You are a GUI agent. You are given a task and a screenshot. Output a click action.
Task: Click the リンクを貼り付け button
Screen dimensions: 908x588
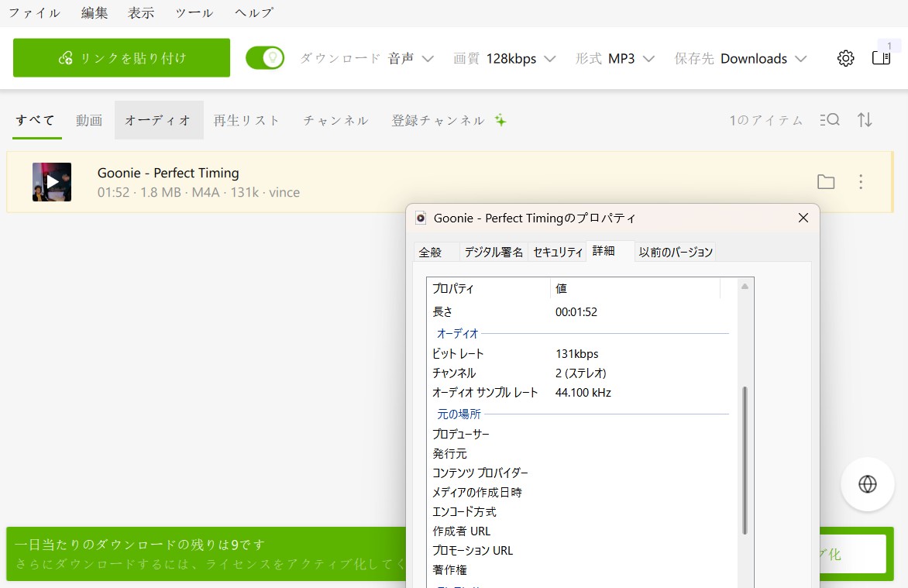[122, 58]
